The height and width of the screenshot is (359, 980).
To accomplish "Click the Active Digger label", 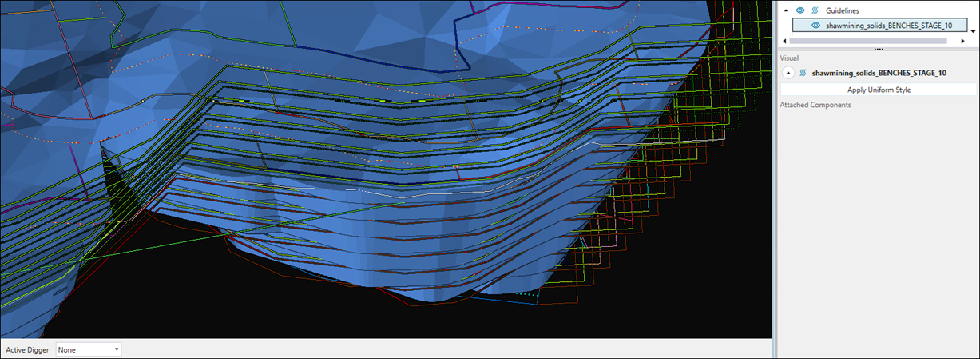I will (27, 349).
